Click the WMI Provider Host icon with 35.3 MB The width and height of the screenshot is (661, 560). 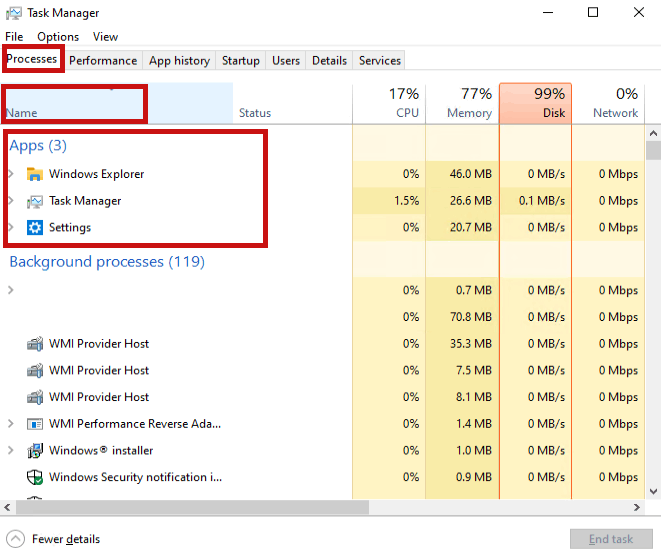pyautogui.click(x=35, y=344)
